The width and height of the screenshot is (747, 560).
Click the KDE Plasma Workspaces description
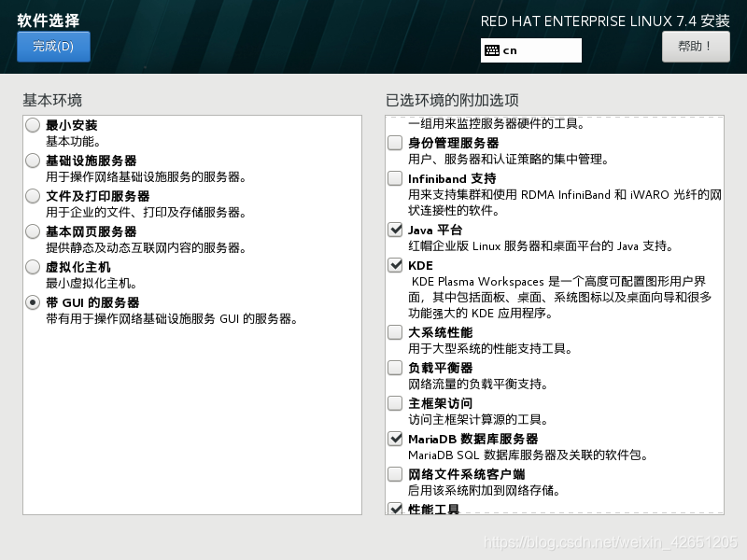[x=559, y=297]
